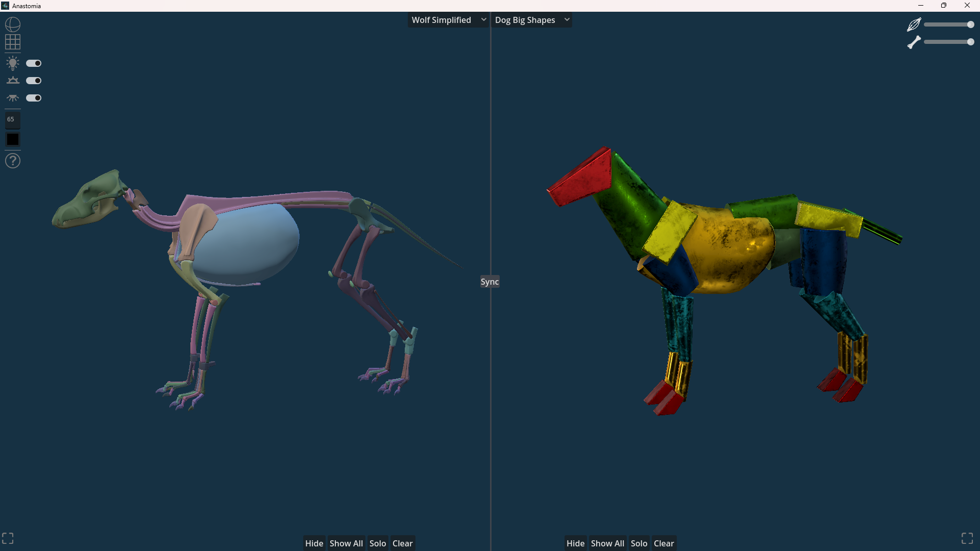Click the muscle feather icon
This screenshot has width=980, height=551.
click(914, 24)
